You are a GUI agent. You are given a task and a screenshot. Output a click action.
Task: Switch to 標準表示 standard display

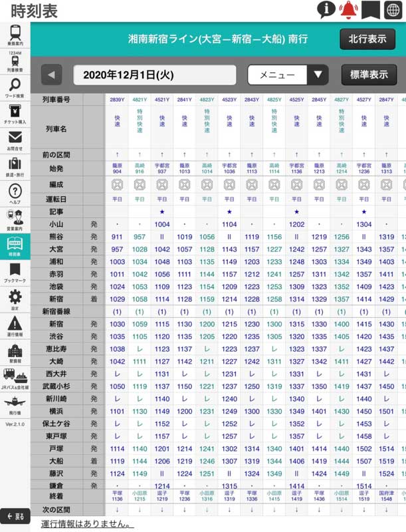point(369,74)
